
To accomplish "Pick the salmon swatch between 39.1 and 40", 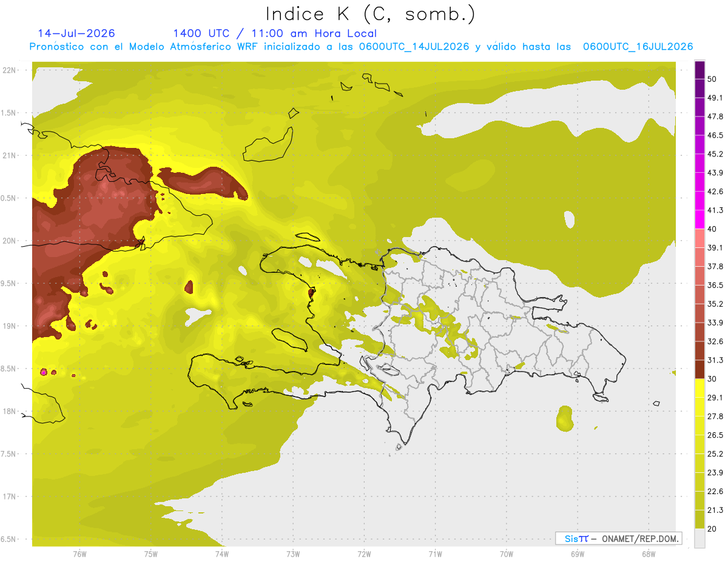I will tap(699, 238).
